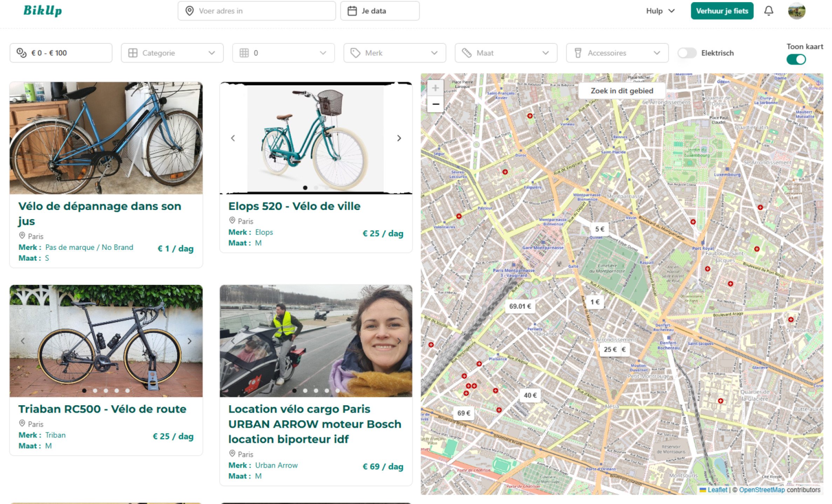Click the Verhuur je fiets button
The width and height of the screenshot is (832, 504).
pos(722,11)
